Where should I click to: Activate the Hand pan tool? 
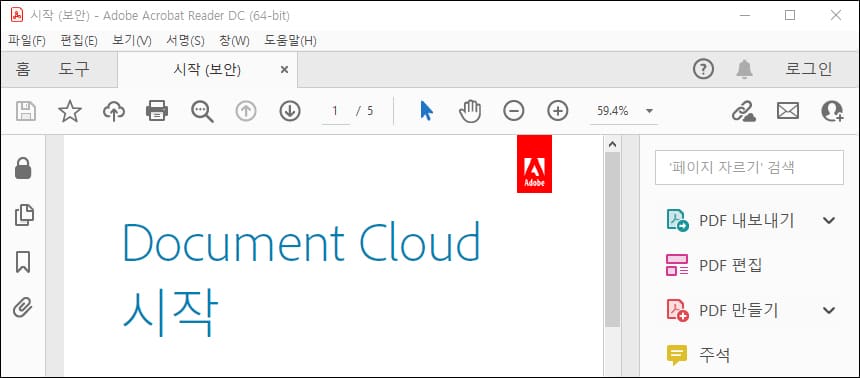(x=469, y=111)
